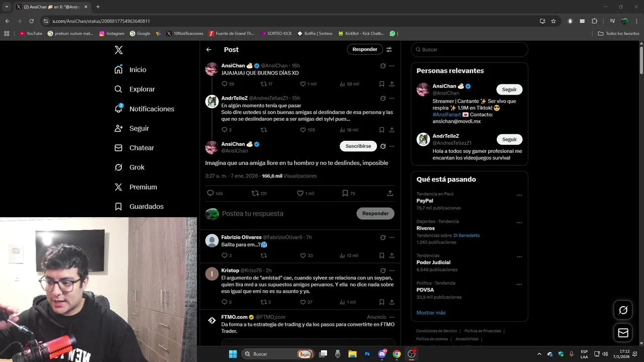
Task: Click the Buscar search field on X
Action: pyautogui.click(x=469, y=49)
